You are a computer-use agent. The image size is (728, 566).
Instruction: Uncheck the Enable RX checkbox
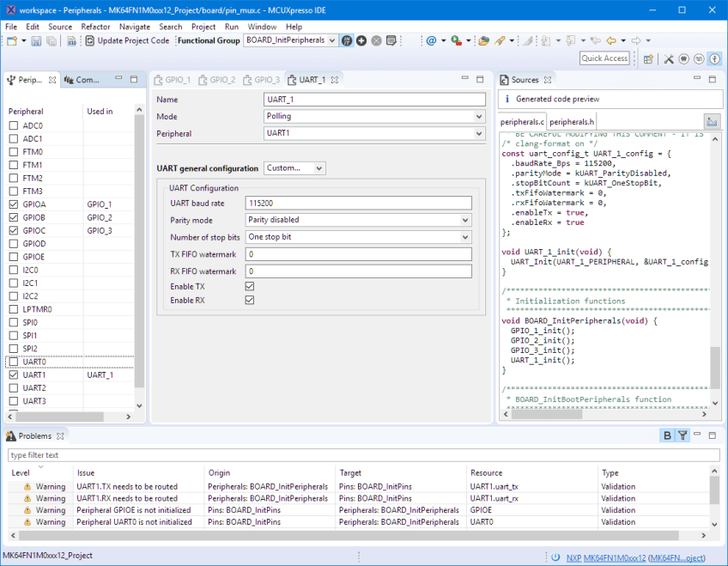coord(250,301)
